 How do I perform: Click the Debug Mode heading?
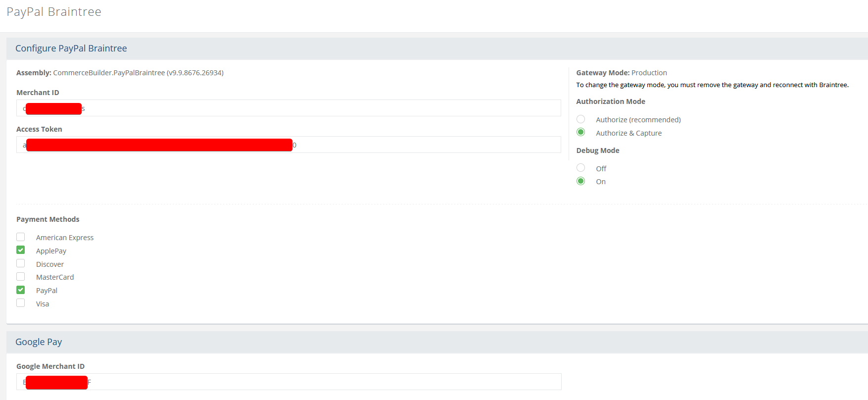[598, 150]
